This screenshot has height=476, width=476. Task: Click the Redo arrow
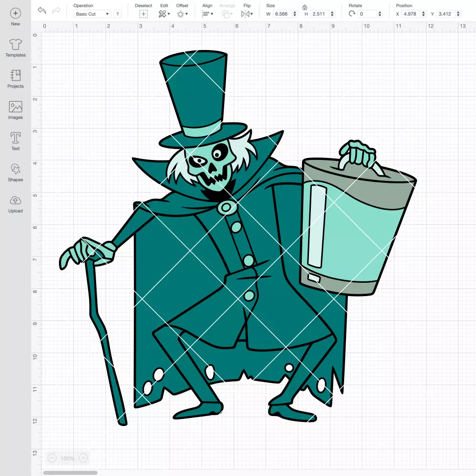[56, 10]
